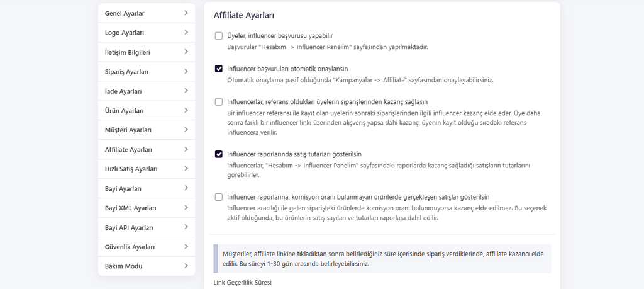644x289 pixels.
Task: Click the 'Link Geçerlilik Süresi' field label
Action: (x=243, y=283)
